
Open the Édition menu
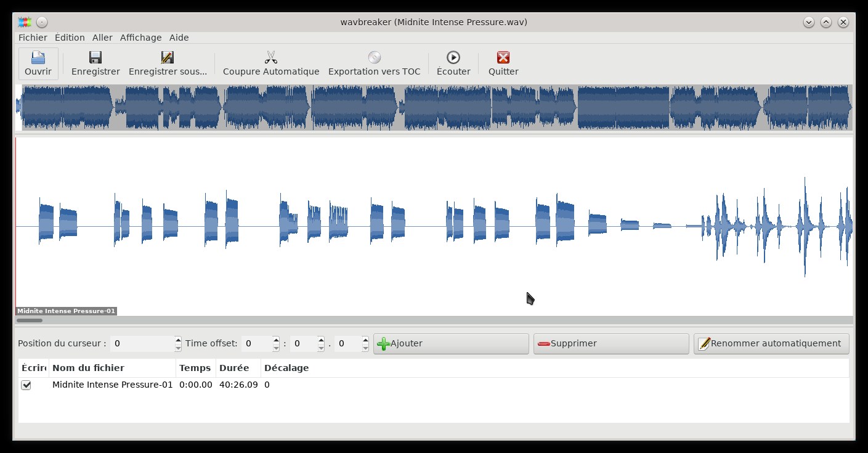[70, 38]
